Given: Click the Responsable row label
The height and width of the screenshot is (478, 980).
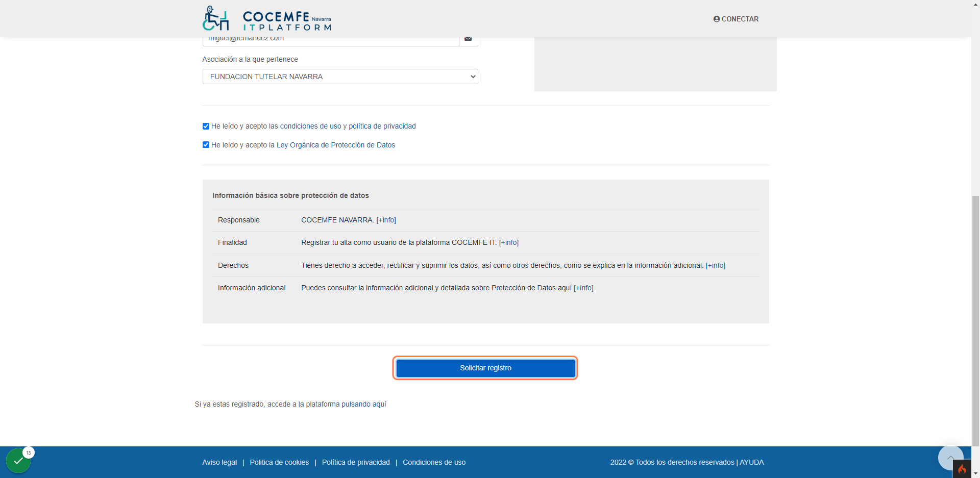Looking at the screenshot, I should coord(239,220).
